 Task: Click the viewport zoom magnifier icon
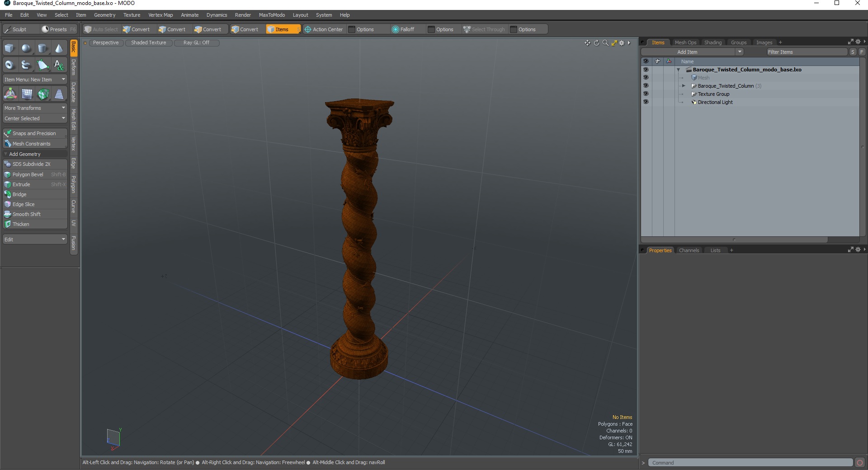point(605,43)
